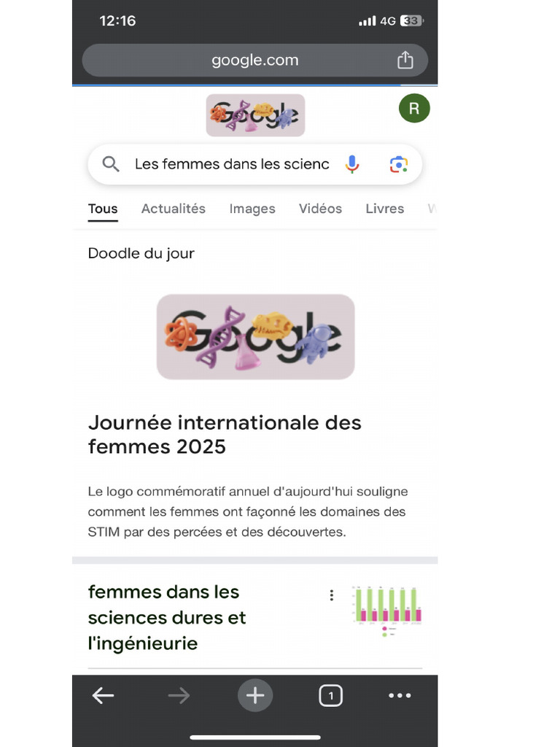Open the tab switcher showing 1 tab

coord(330,696)
